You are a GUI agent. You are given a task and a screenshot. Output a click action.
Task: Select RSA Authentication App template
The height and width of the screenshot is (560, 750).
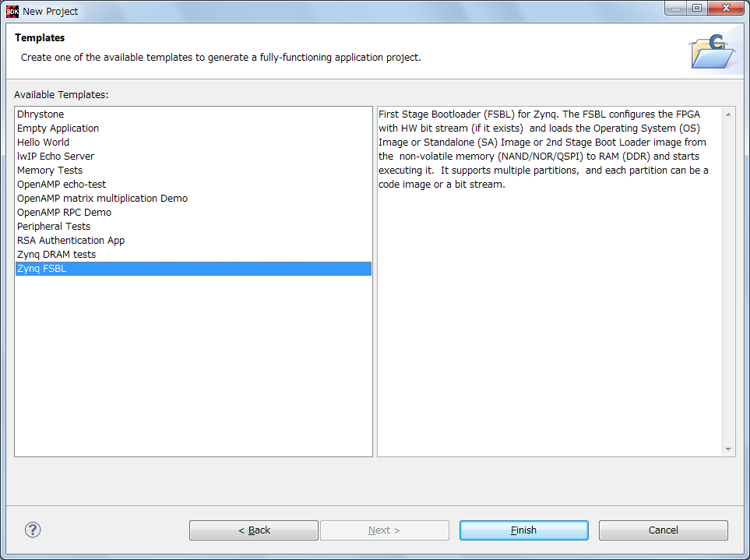71,241
